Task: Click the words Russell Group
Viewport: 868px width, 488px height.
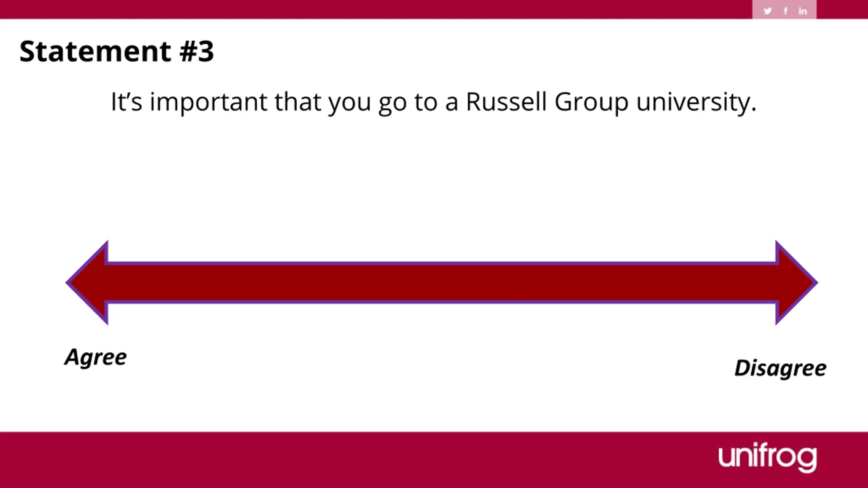Action: tap(547, 102)
